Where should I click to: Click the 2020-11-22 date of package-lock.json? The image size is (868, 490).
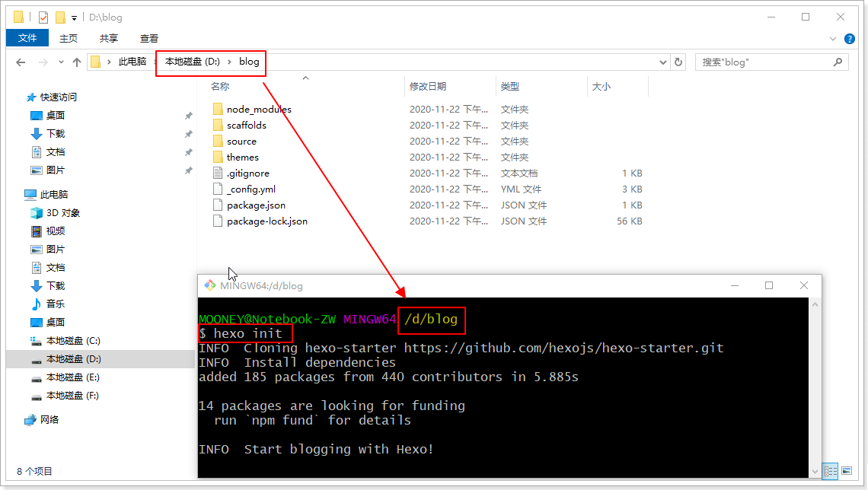pos(448,221)
